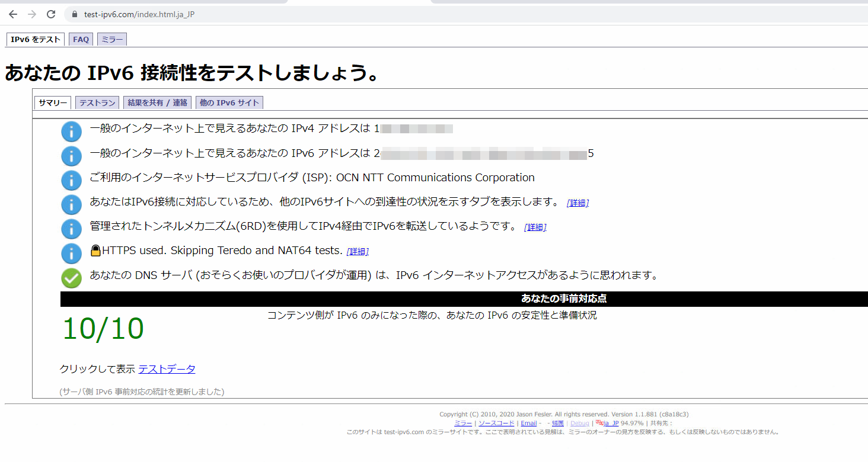Click the translation icon beside ja_JP
This screenshot has height=462, width=868.
tap(599, 423)
